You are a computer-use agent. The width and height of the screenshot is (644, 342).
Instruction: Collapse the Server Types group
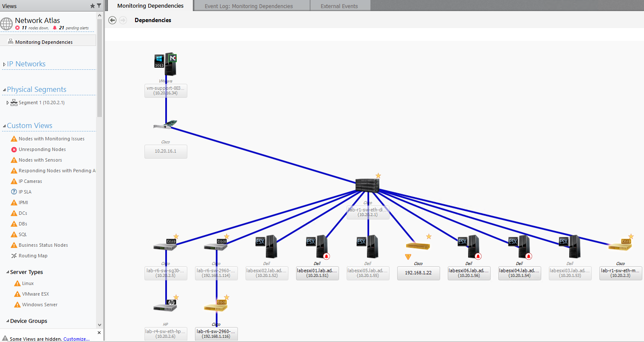8,272
